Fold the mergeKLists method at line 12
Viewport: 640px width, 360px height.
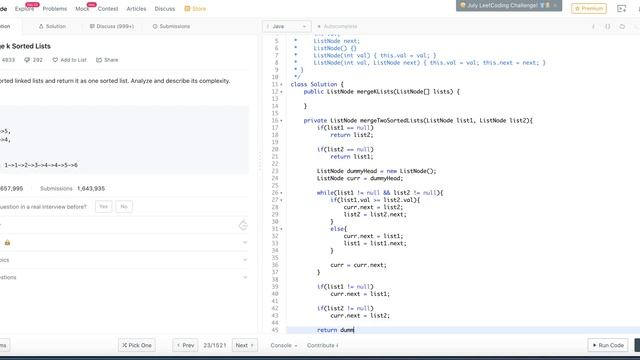(x=281, y=92)
